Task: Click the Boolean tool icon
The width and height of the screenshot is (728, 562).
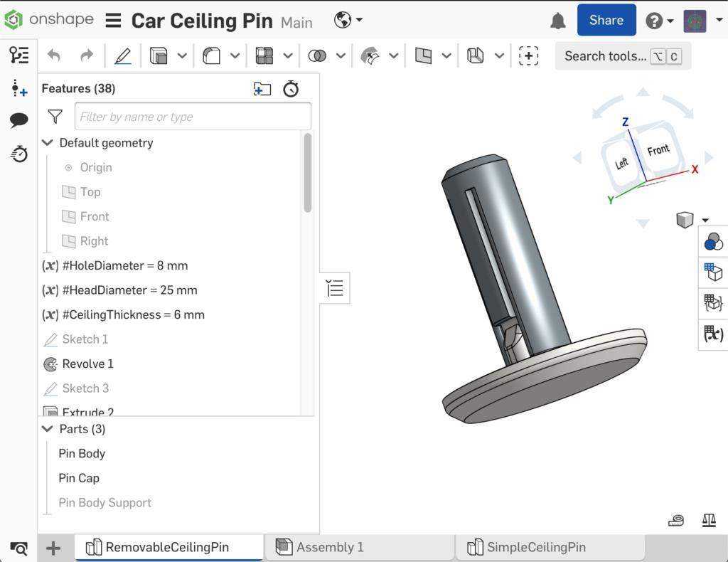Action: 317,56
